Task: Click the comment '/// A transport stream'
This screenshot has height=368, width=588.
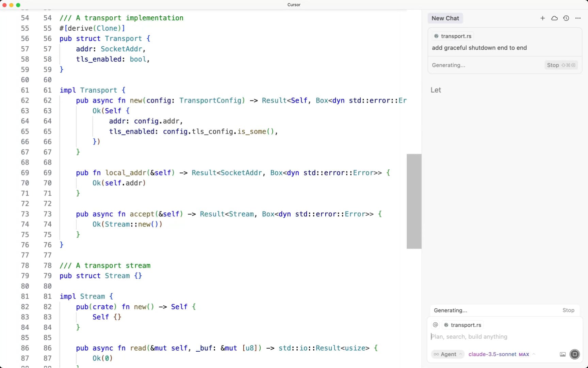Action: (105, 265)
